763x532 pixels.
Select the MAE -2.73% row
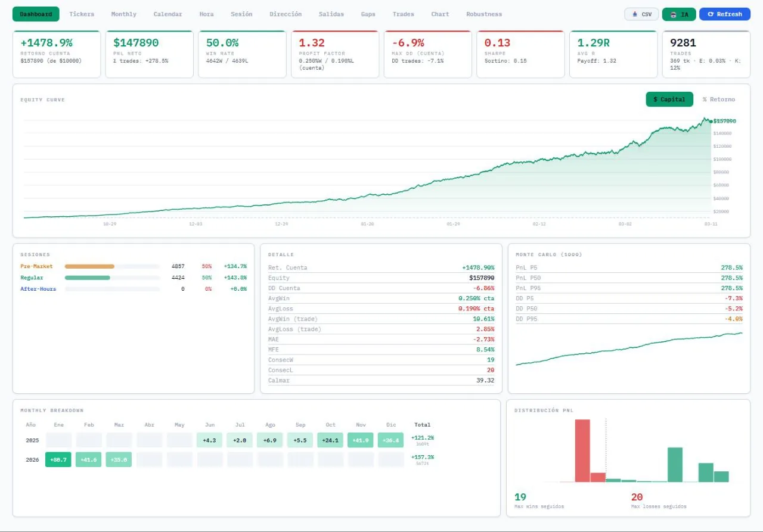click(x=381, y=339)
